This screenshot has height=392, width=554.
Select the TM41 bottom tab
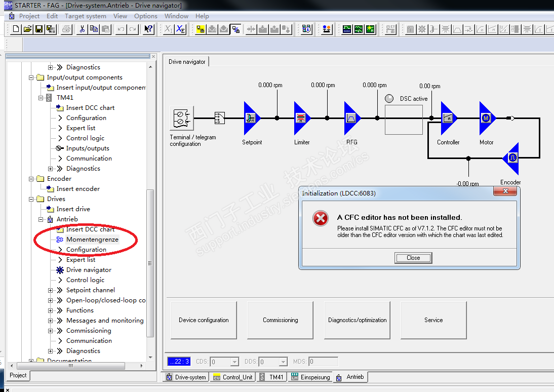271,377
